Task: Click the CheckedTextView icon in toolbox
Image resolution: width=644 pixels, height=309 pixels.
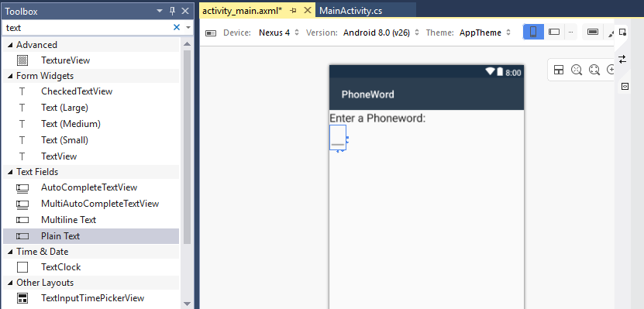Action: pyautogui.click(x=22, y=91)
